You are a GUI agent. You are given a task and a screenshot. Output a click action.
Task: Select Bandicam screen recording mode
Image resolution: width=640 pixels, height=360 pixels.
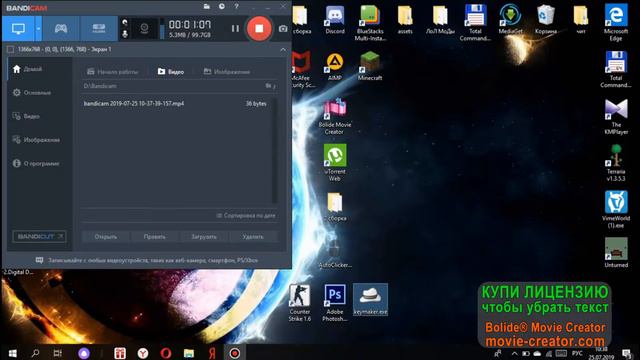(18, 29)
